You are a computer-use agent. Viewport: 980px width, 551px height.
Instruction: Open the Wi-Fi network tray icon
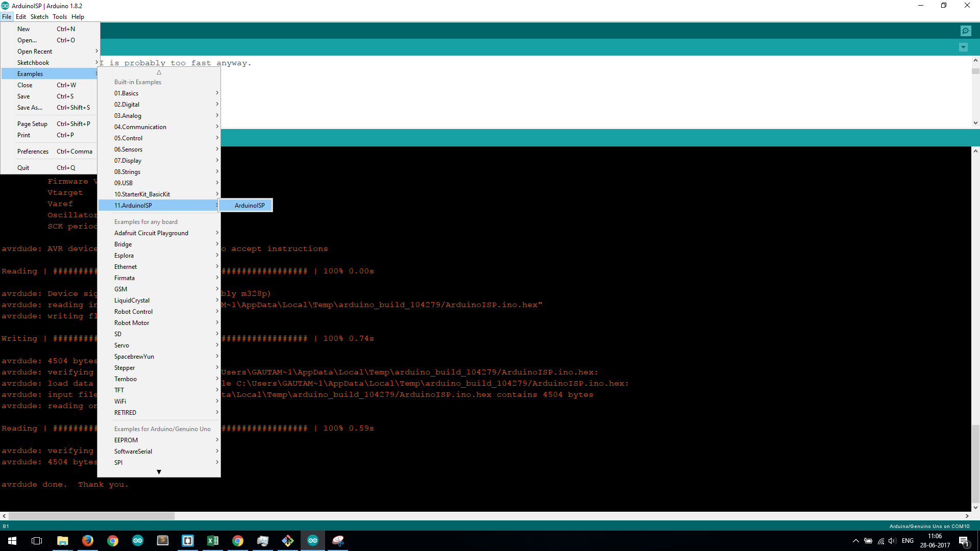(880, 541)
